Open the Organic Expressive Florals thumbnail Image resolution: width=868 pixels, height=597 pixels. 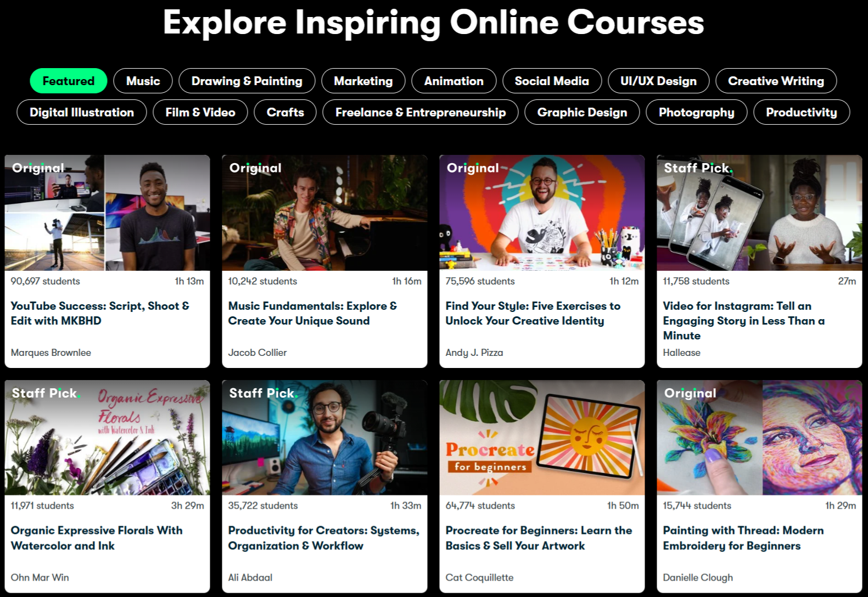coord(107,438)
